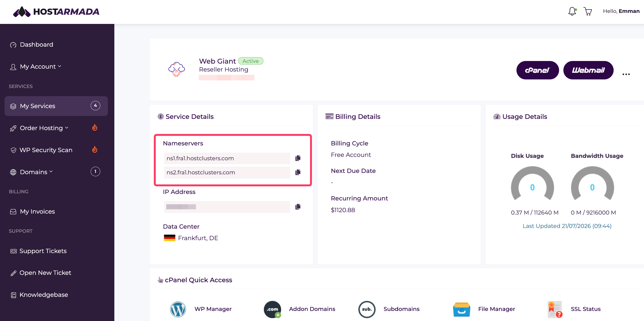Click the Free Account billing cycle value

(x=351, y=155)
